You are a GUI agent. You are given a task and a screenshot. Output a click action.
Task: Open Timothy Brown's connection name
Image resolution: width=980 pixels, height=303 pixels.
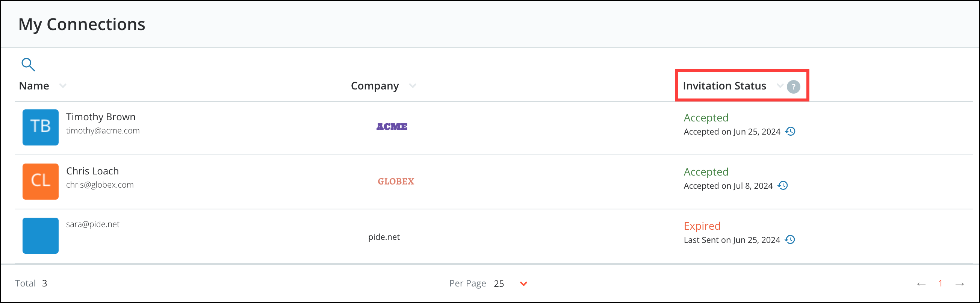point(101,117)
